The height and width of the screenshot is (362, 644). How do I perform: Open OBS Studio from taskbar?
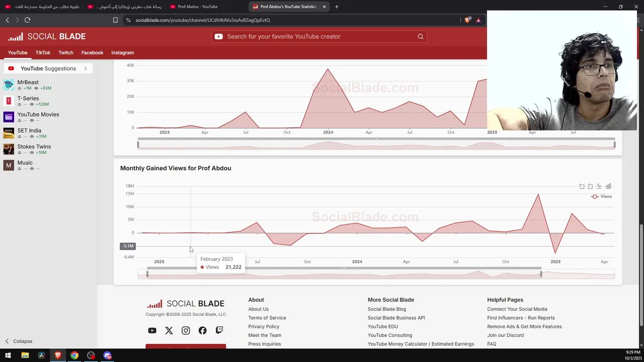[x=91, y=355]
